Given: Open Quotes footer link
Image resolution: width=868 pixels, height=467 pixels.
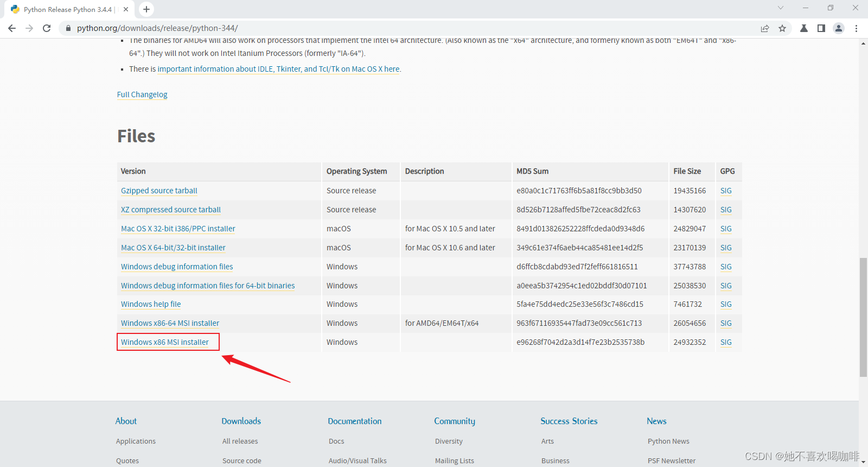Looking at the screenshot, I should click(x=127, y=460).
